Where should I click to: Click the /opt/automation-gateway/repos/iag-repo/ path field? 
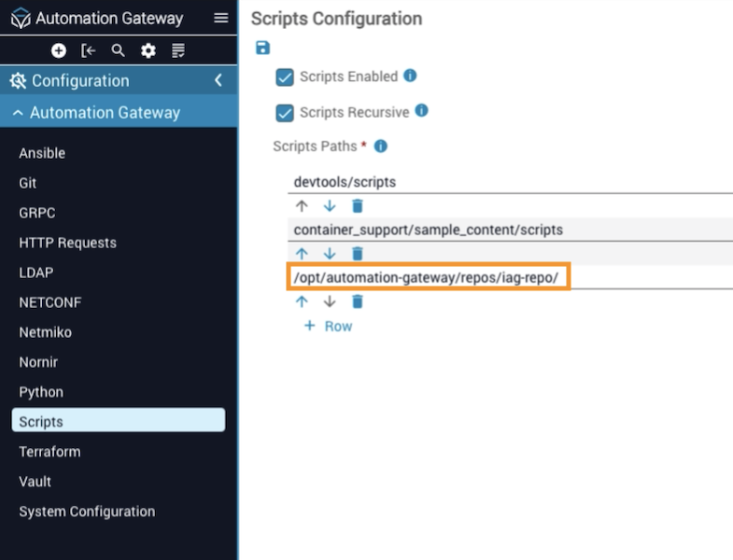pos(427,278)
